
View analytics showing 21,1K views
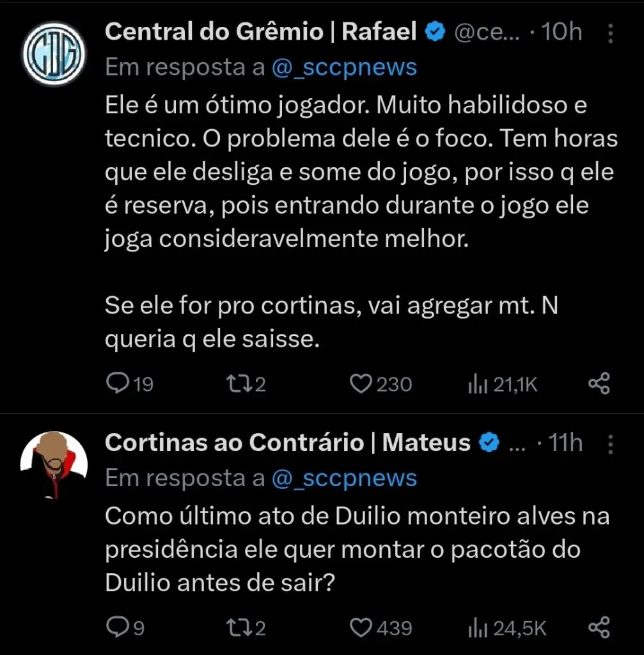coord(477,384)
